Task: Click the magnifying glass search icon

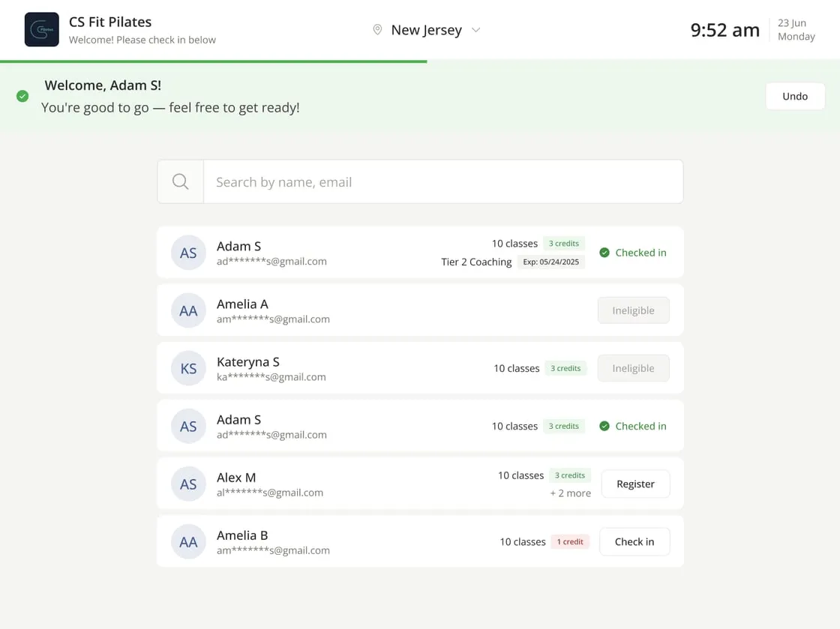Action: pos(181,182)
